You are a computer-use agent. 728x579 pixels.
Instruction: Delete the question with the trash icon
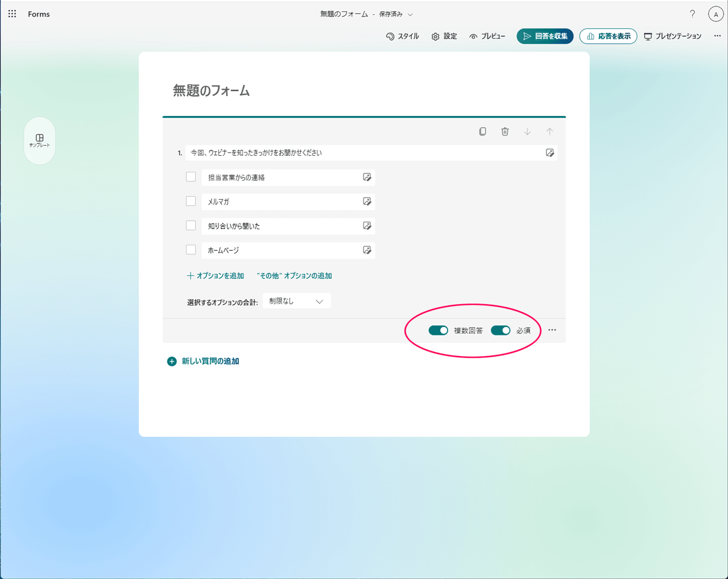504,131
